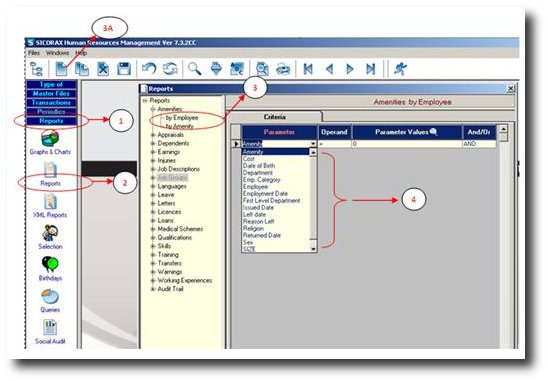The width and height of the screenshot is (548, 382).
Task: Click the running man Exit icon
Action: (400, 69)
